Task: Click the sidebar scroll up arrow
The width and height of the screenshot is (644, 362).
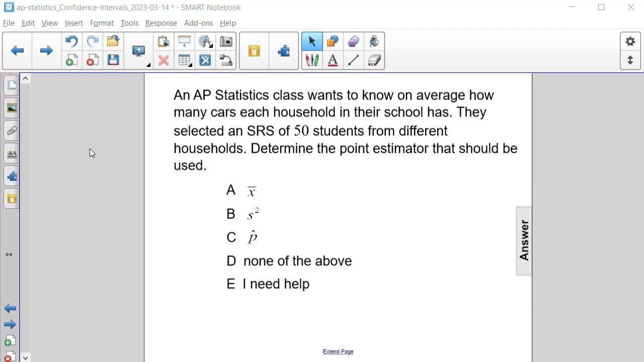Action: pos(25,78)
